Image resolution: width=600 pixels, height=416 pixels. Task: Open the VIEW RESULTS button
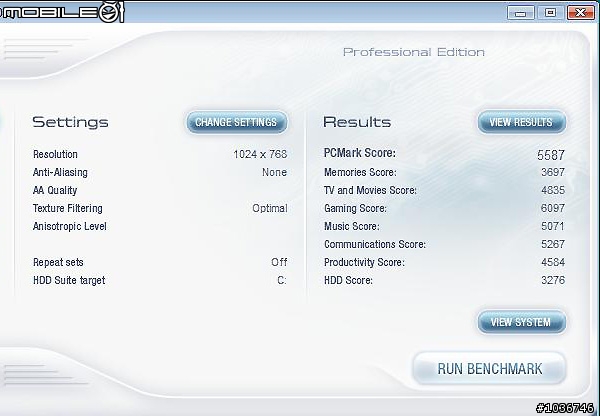(x=521, y=122)
